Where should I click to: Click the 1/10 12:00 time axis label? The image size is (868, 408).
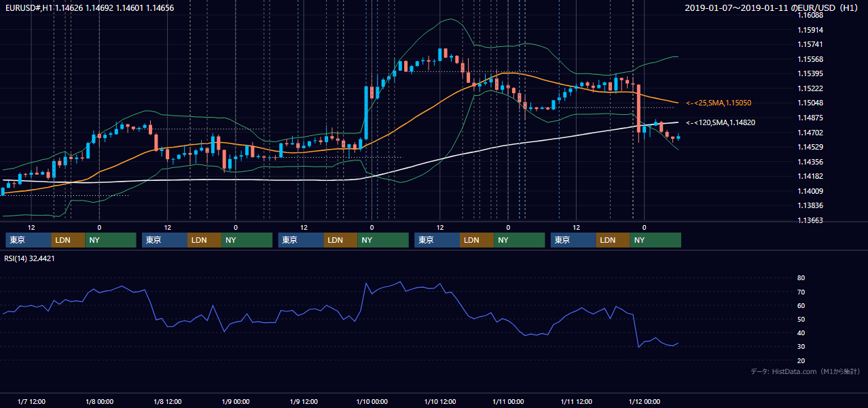(x=440, y=401)
